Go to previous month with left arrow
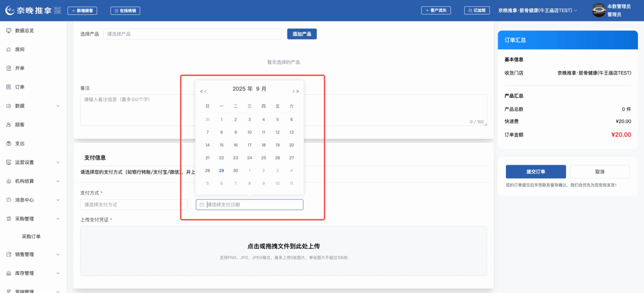Screen dimensions: 644x293 click(x=206, y=91)
